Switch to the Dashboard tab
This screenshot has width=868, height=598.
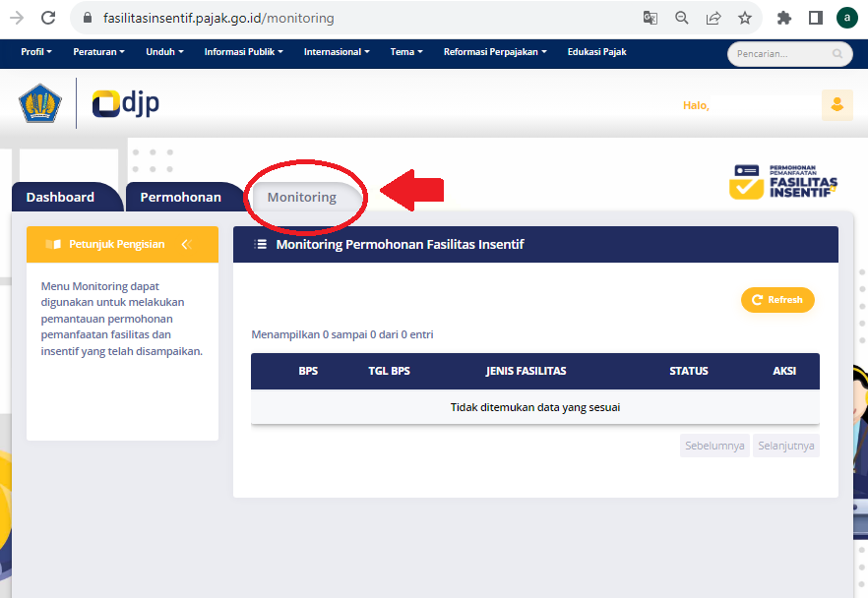coord(60,197)
